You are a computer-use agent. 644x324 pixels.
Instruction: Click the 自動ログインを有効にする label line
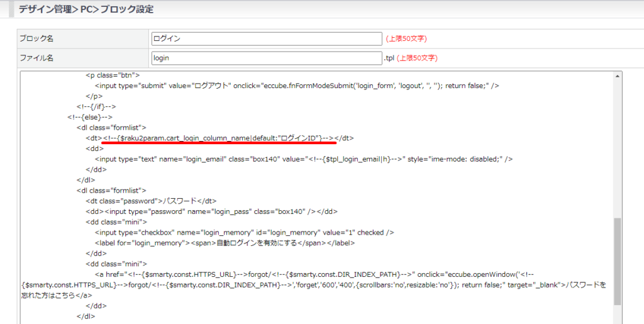point(225,243)
